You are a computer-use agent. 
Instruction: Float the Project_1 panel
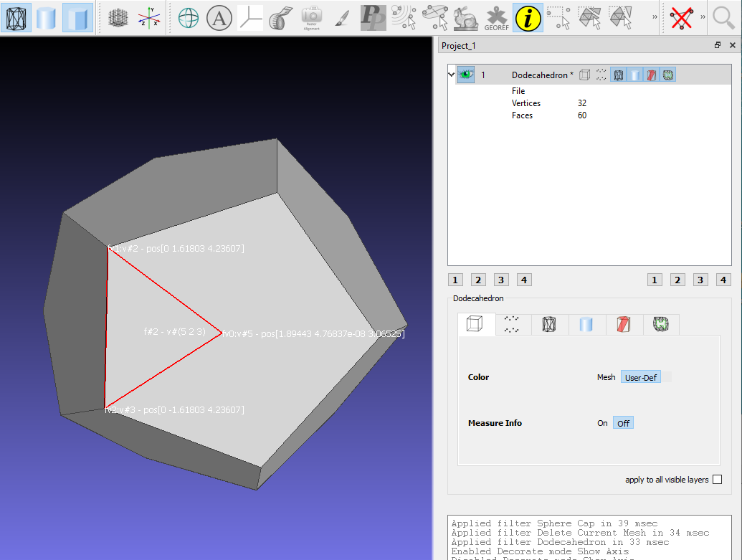718,45
